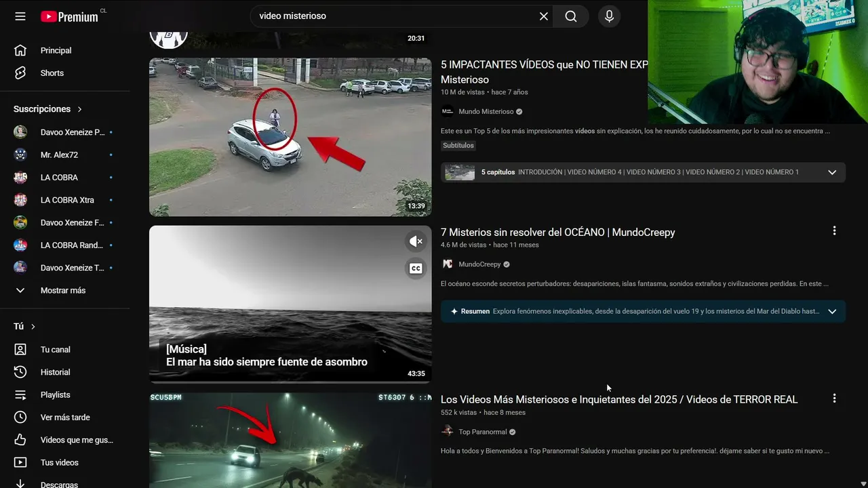Open the night road video thumbnail
This screenshot has height=488, width=868.
tap(290, 441)
